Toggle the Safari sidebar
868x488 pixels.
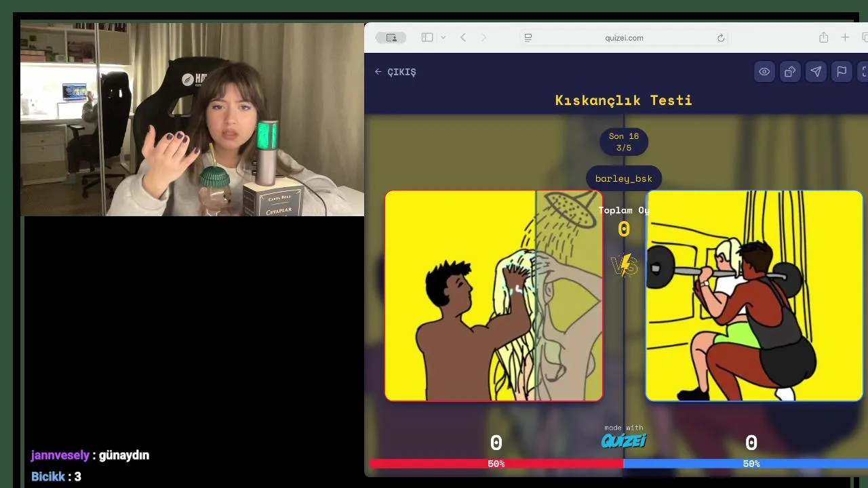(x=427, y=38)
